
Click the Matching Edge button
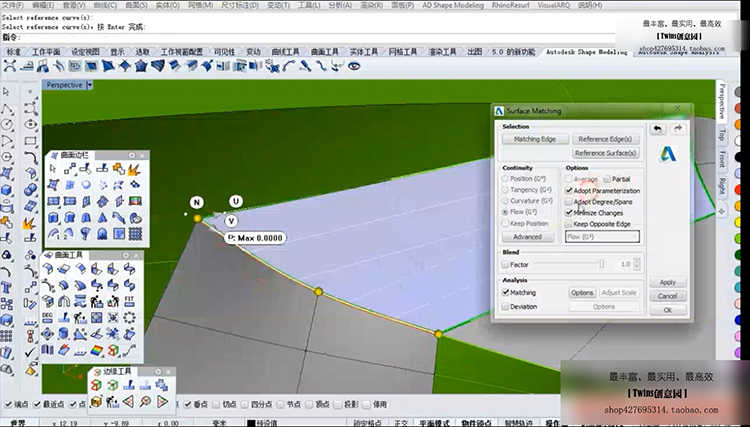click(x=534, y=139)
